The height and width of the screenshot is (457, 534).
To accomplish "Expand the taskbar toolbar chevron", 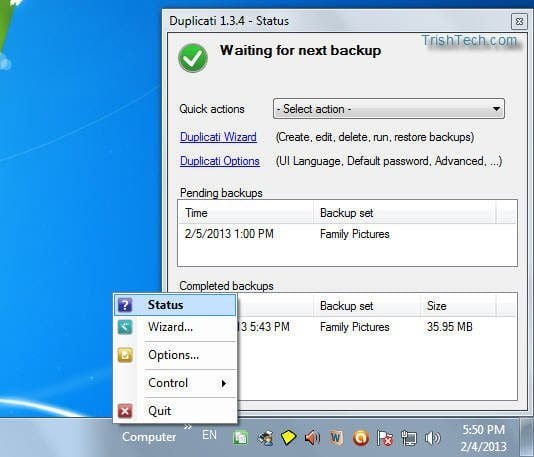I will point(188,426).
